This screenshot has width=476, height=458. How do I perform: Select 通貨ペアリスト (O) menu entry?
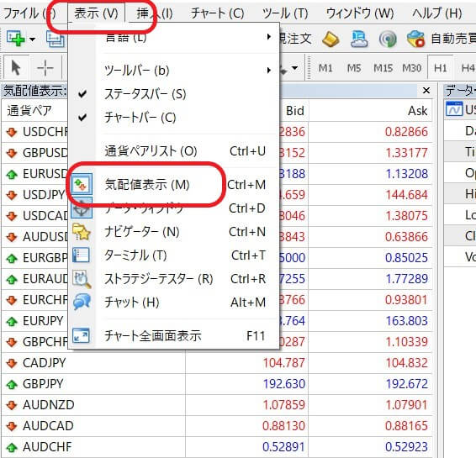coord(173,151)
